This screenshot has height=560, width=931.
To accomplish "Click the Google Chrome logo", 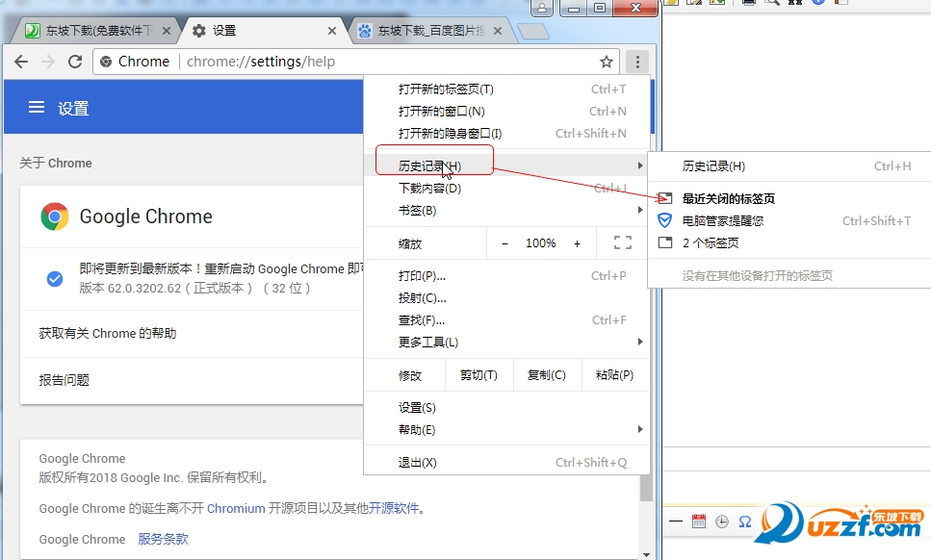I will [55, 216].
